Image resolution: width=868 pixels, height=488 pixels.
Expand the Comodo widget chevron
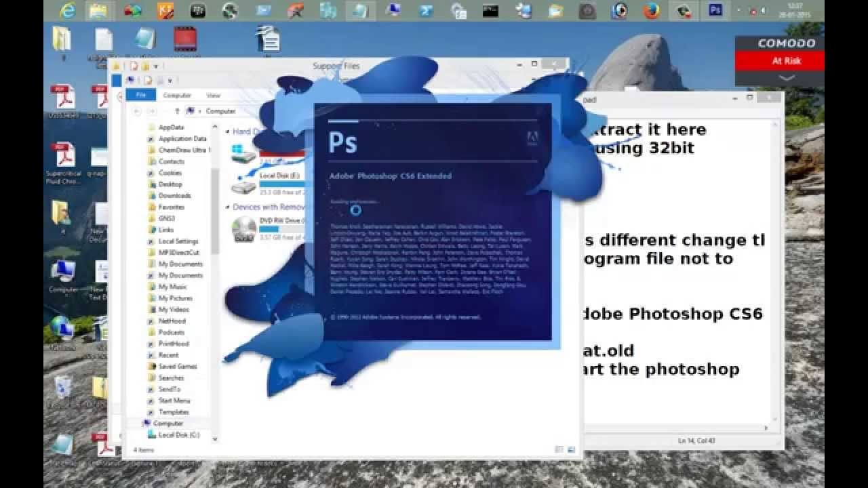pyautogui.click(x=787, y=78)
